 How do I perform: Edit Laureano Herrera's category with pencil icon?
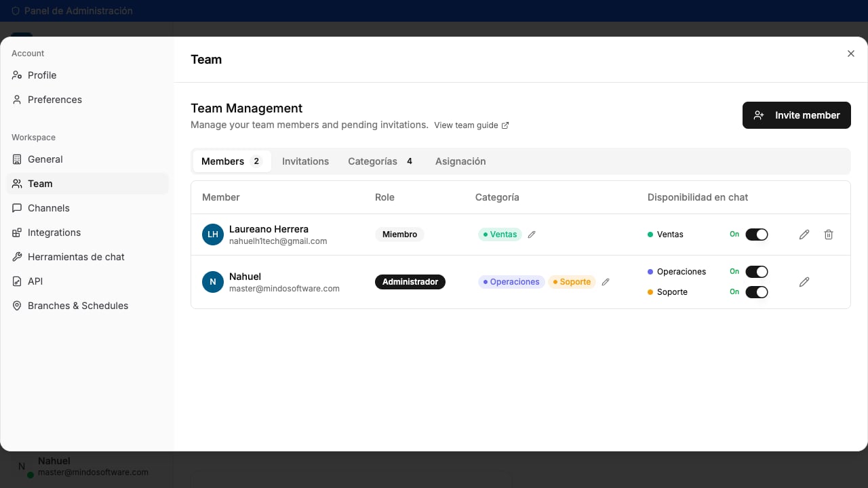(x=532, y=235)
